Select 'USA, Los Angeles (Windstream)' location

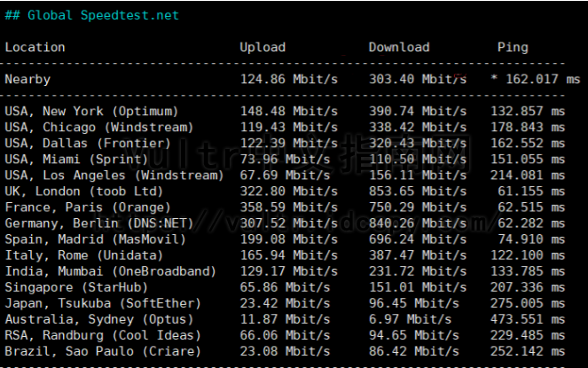click(114, 176)
